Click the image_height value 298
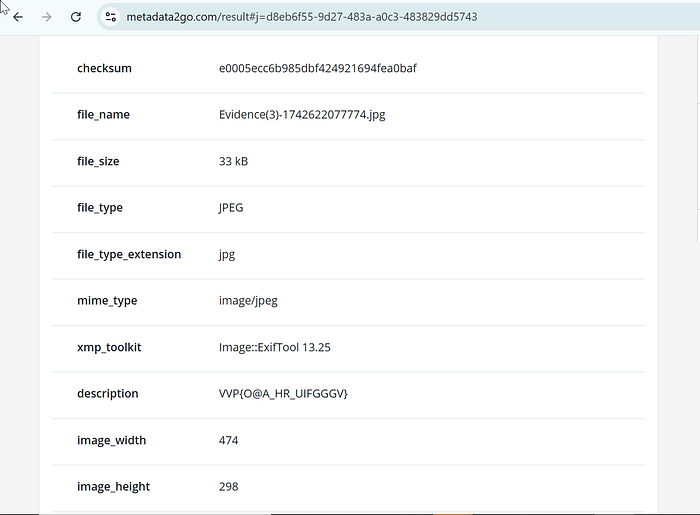 [x=228, y=487]
